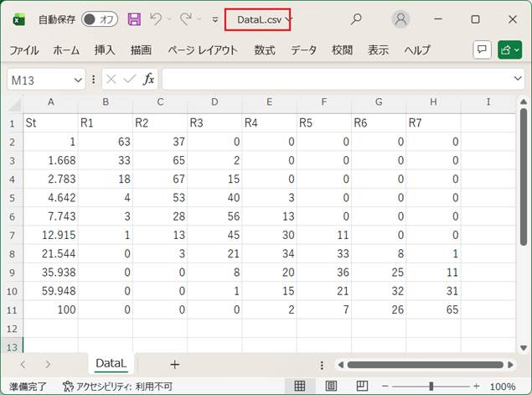Open the search magnifier in the title bar
The width and height of the screenshot is (532, 395).
pyautogui.click(x=356, y=19)
